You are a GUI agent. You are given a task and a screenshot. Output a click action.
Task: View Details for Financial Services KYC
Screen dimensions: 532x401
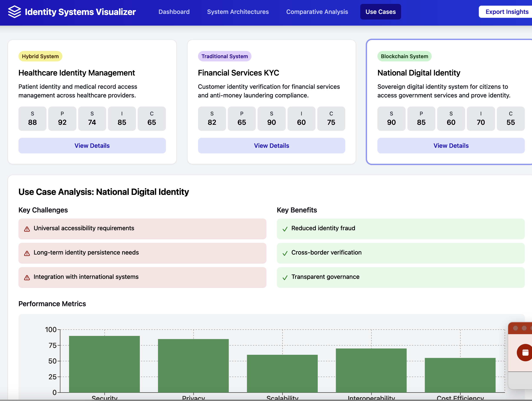[x=271, y=146]
